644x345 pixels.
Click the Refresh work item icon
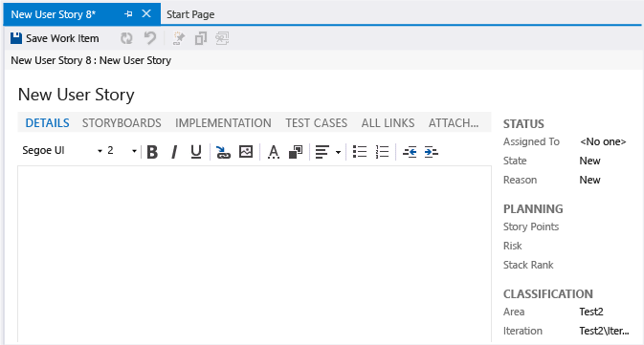point(126,38)
